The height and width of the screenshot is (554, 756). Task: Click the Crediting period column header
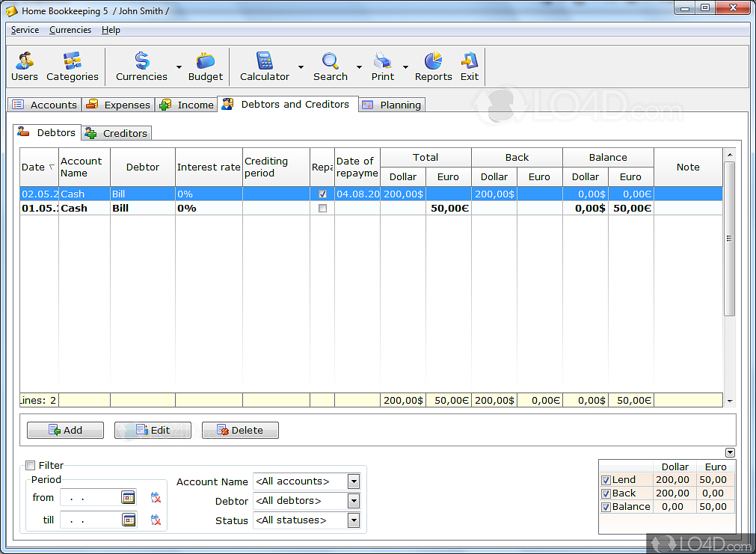click(x=276, y=167)
